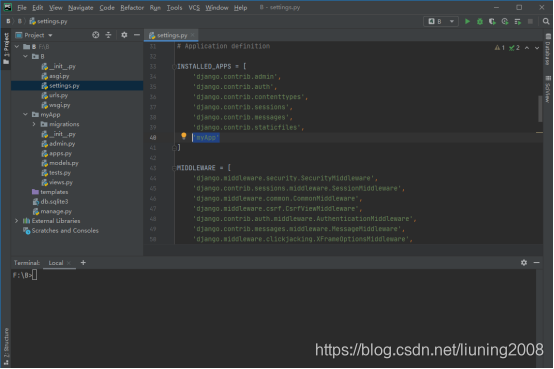This screenshot has height=369, width=554.
Task: Open the run configuration B dropdown
Action: pos(441,22)
